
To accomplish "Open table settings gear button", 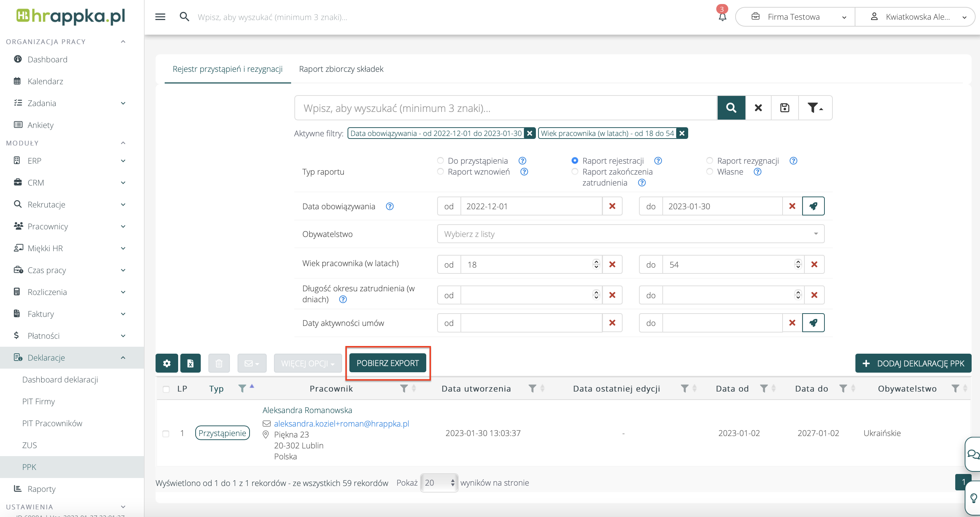I will coord(166,363).
